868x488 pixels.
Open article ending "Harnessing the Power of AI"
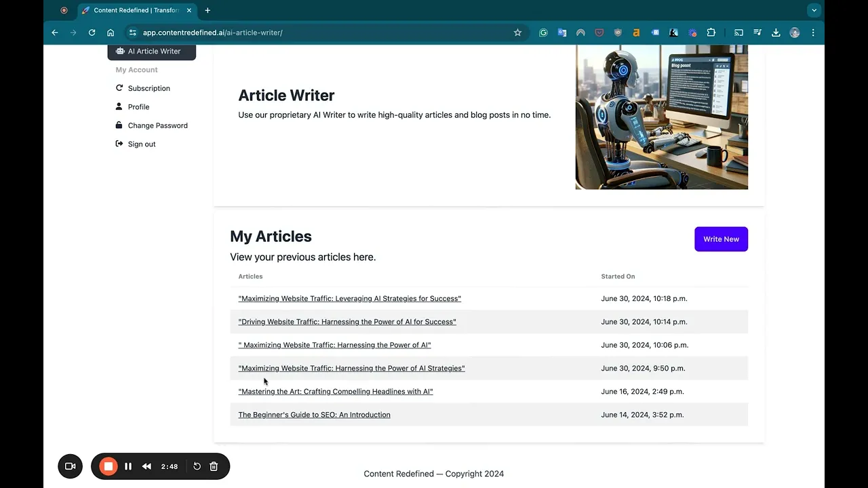[334, 345]
